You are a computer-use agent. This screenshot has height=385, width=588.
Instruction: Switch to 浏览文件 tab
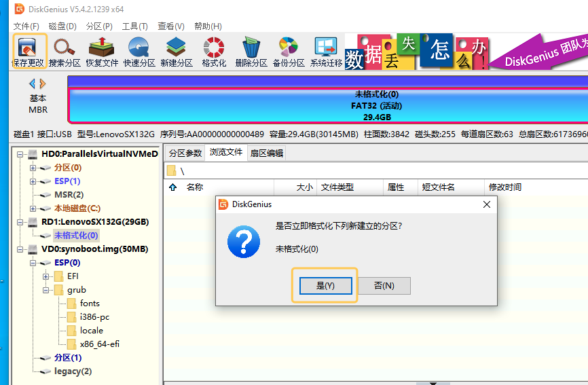(x=226, y=152)
